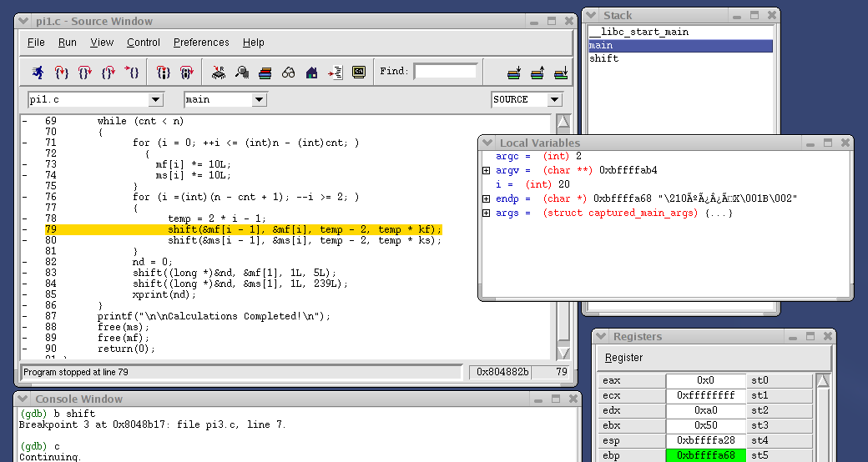Click the Go to Bottom of Stack icon
The width and height of the screenshot is (868, 462).
pyautogui.click(x=561, y=73)
